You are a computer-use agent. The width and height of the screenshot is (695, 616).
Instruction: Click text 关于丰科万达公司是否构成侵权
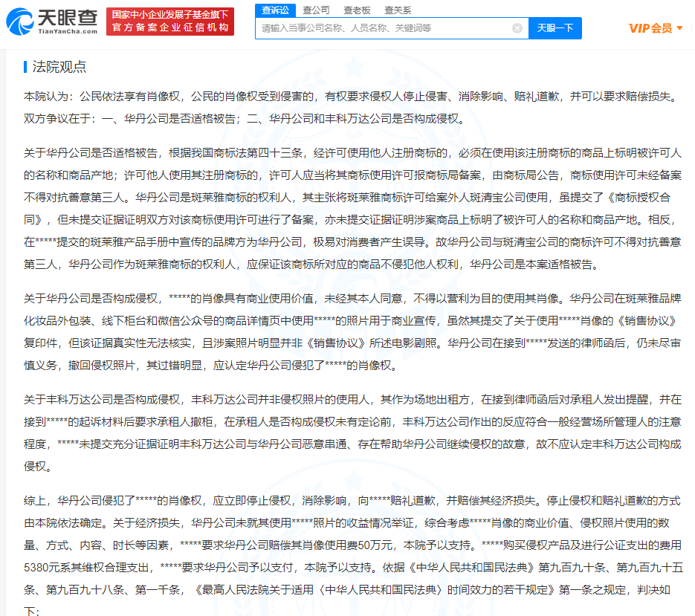tap(102, 399)
